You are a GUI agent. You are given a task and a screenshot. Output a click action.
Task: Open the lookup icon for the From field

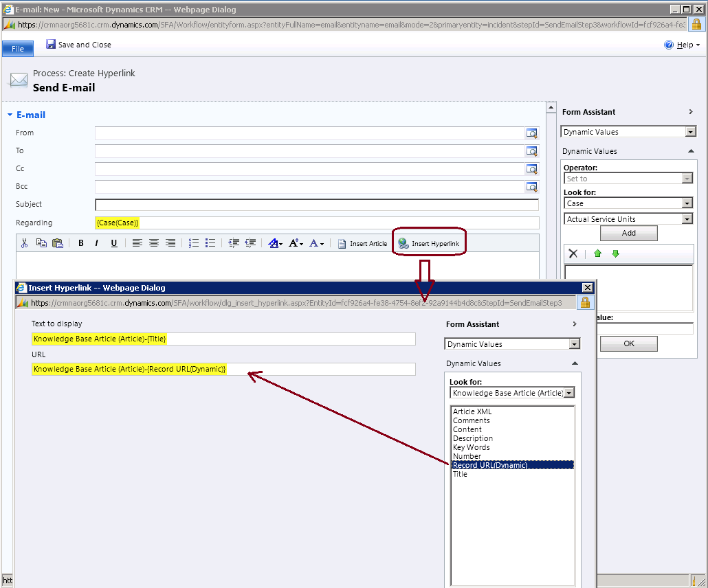[532, 133]
